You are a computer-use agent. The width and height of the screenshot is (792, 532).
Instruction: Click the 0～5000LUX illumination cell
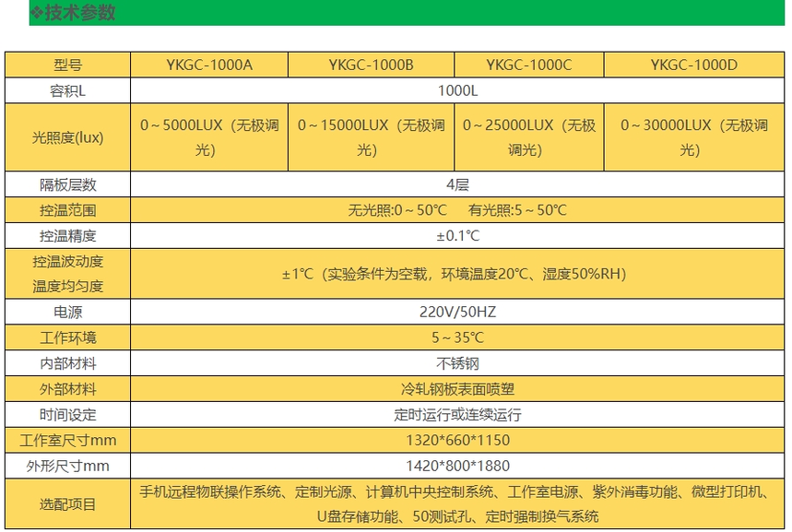click(x=209, y=137)
